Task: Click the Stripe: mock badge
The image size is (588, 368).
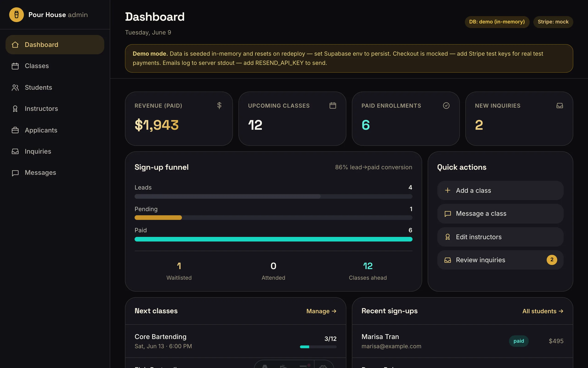Action: pos(553,22)
